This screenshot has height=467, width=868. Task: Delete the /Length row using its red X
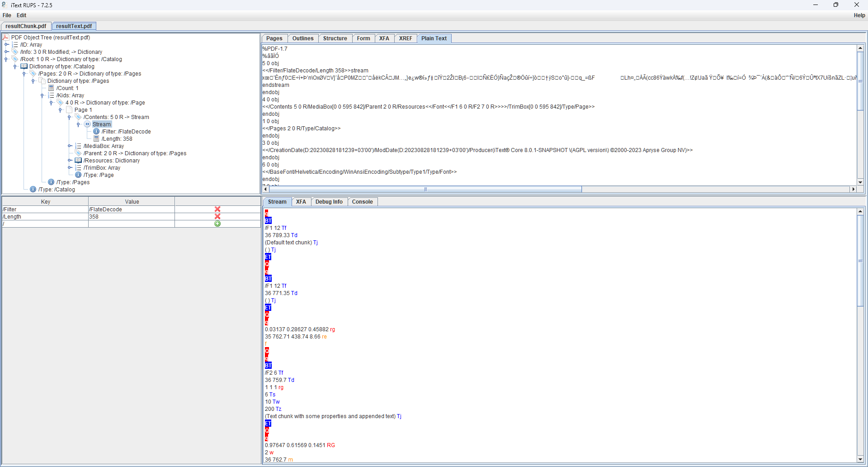217,216
